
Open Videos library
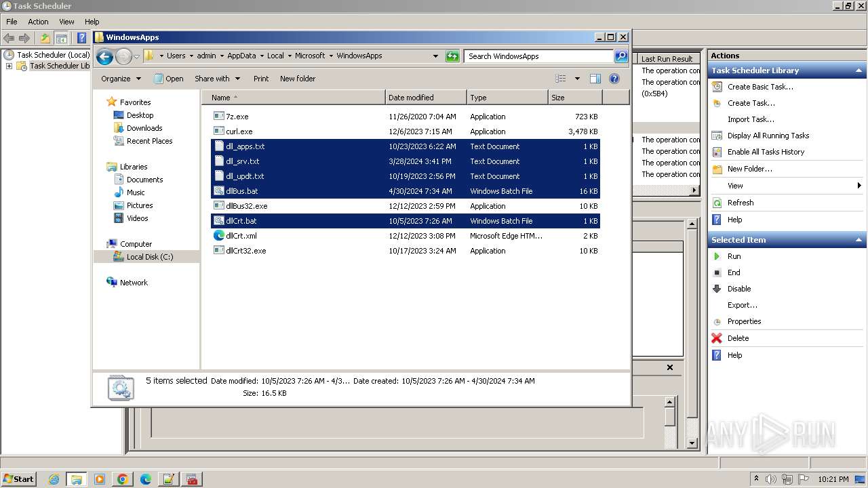click(137, 218)
